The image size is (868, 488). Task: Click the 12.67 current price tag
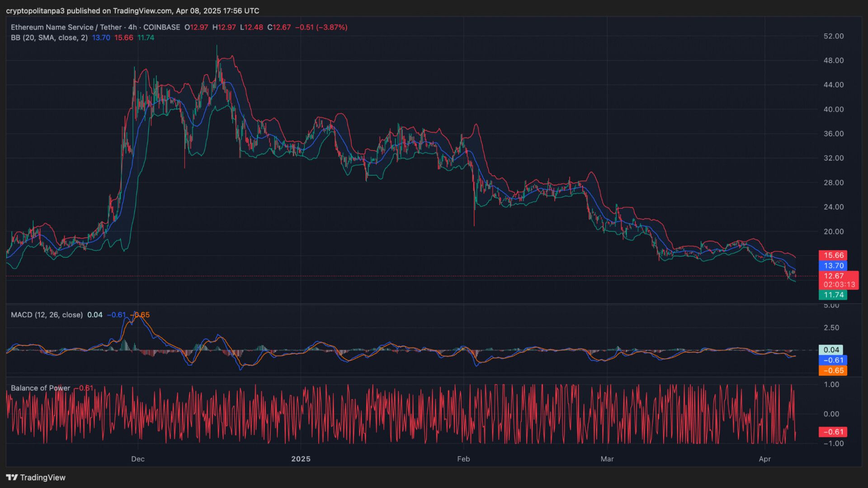click(833, 276)
